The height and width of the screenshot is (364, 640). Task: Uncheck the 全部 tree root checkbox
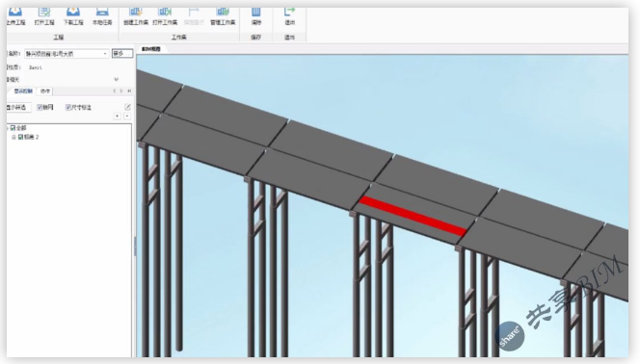13,127
